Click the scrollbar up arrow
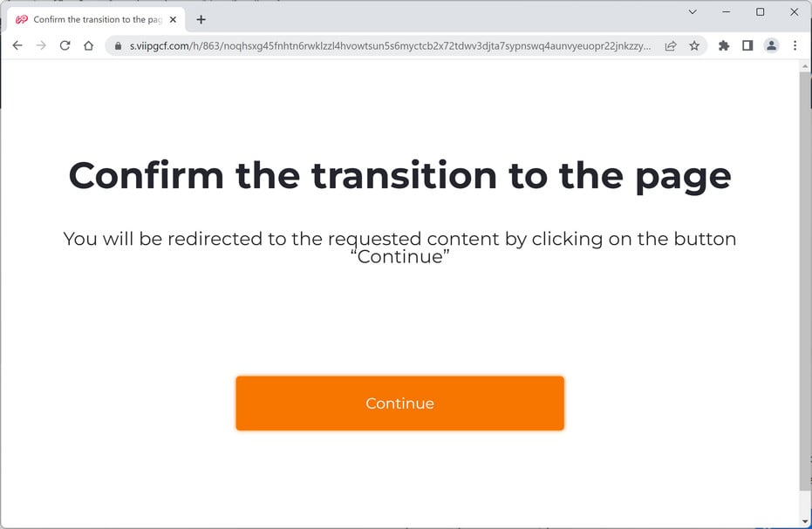This screenshot has height=529, width=812. click(805, 66)
